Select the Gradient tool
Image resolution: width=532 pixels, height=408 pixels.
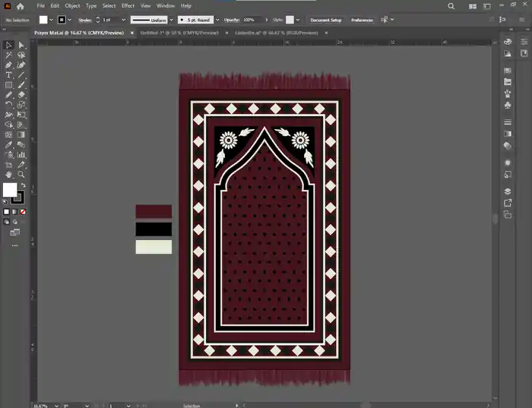click(21, 134)
